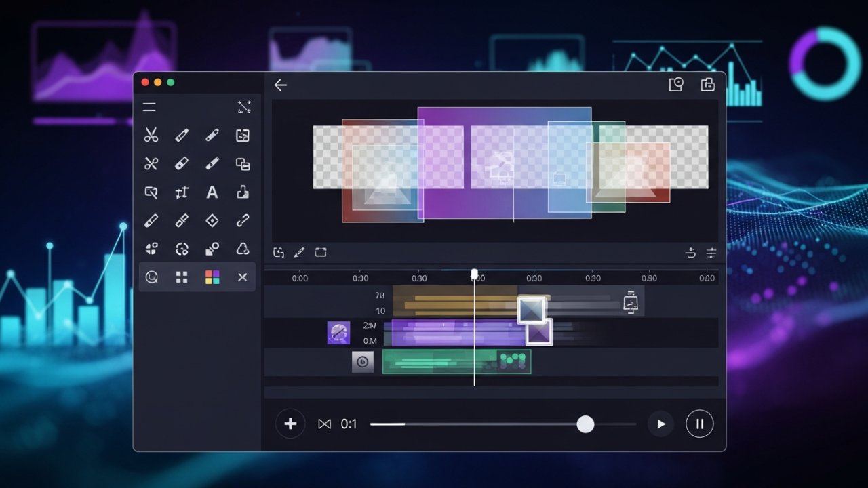Open the multicolor palette swatch
Screen dimensions: 868x488
click(212, 277)
